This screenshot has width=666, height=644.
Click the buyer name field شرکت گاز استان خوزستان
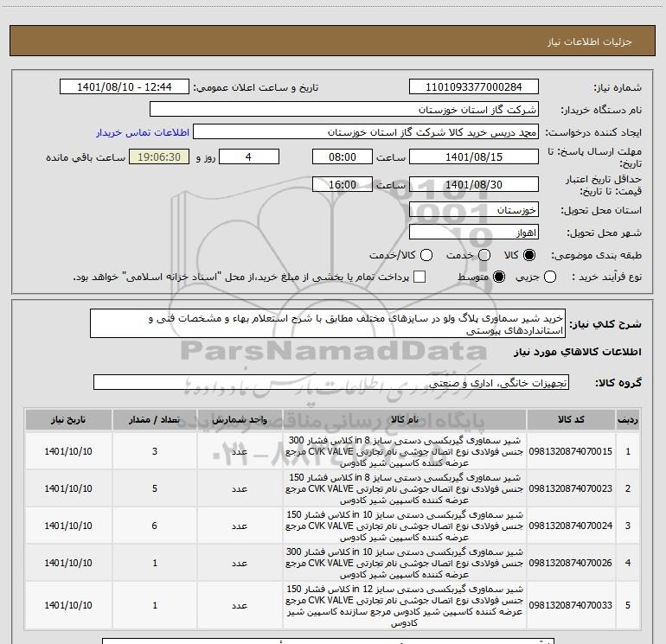tap(344, 109)
